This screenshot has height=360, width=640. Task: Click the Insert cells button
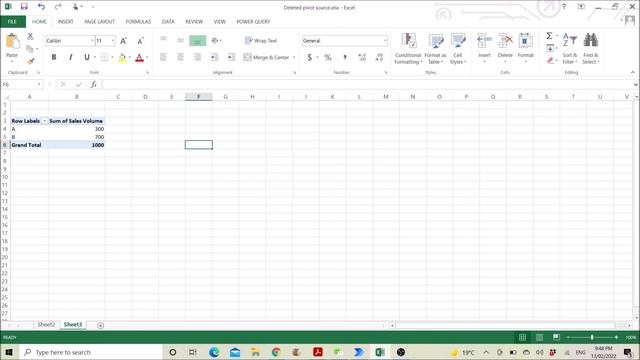click(x=484, y=48)
